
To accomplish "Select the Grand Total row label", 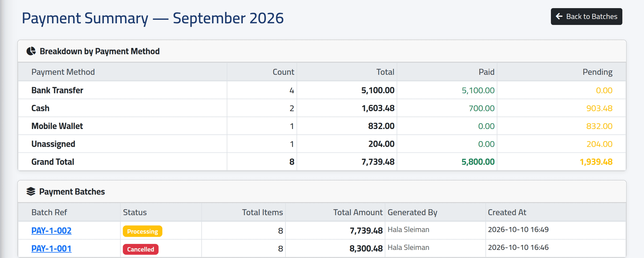I will [53, 162].
